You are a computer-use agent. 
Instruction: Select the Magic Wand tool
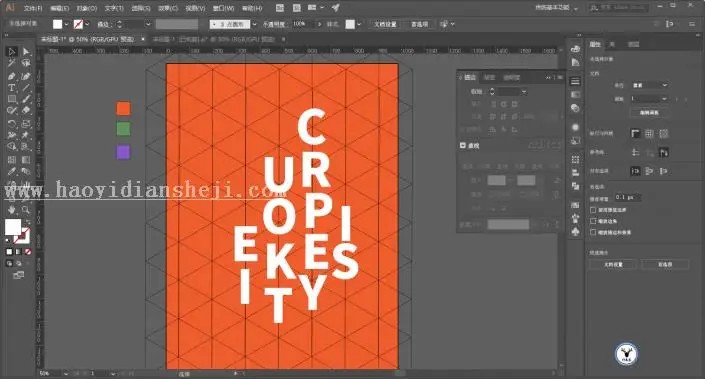coord(12,63)
